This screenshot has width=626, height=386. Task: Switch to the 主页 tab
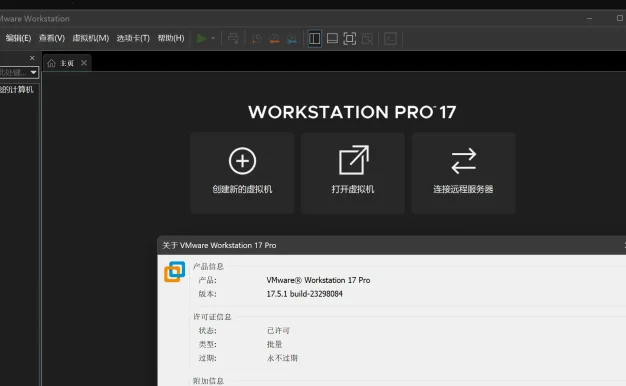(67, 63)
